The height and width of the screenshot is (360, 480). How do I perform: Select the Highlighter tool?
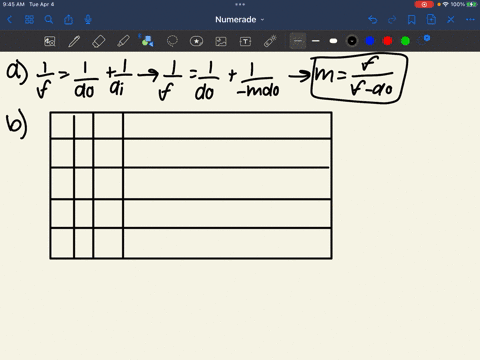click(x=123, y=41)
